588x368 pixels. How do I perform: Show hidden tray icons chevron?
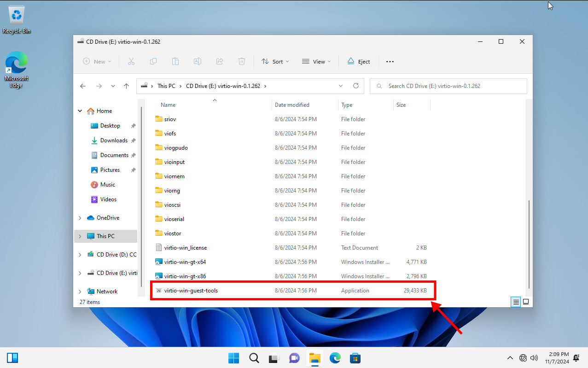click(x=510, y=358)
